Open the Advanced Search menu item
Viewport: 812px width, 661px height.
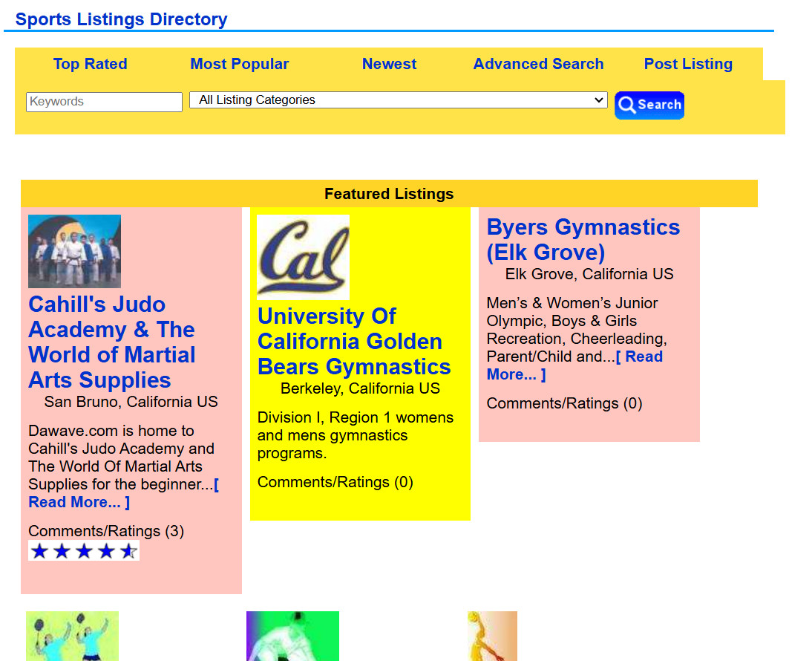[538, 64]
